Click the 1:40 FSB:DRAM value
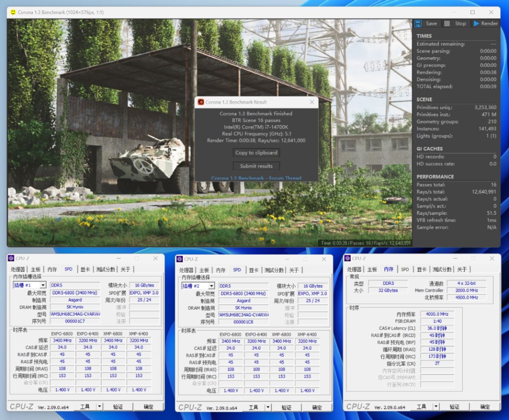 click(x=437, y=321)
